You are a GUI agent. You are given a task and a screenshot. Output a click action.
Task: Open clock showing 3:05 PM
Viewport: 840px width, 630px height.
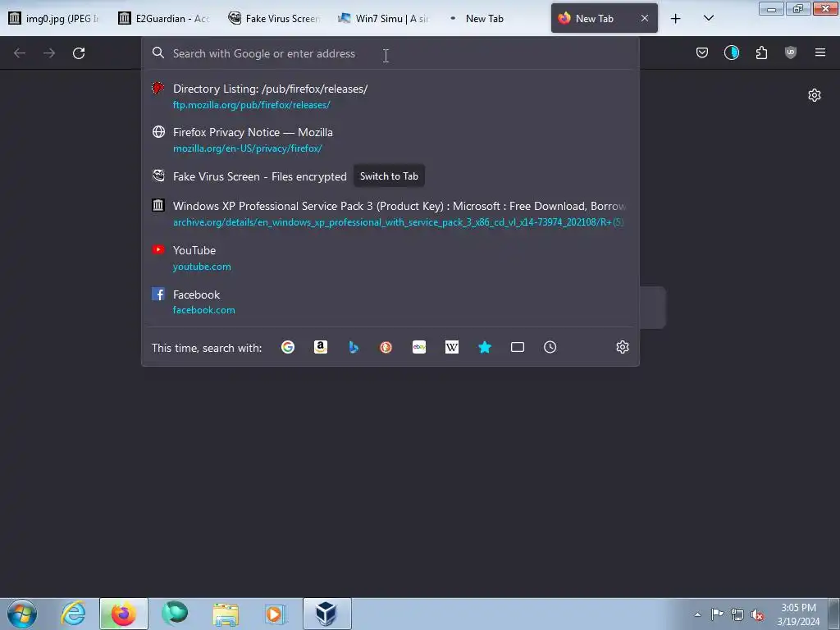tap(798, 614)
